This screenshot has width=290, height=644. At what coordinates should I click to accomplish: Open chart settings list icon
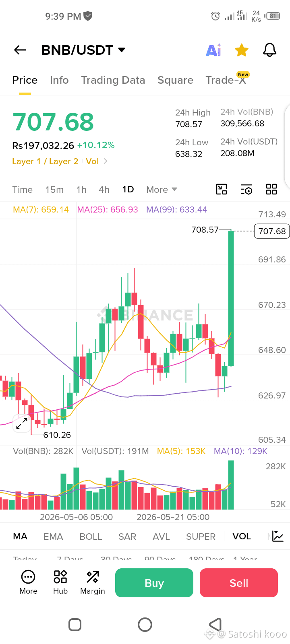(246, 189)
